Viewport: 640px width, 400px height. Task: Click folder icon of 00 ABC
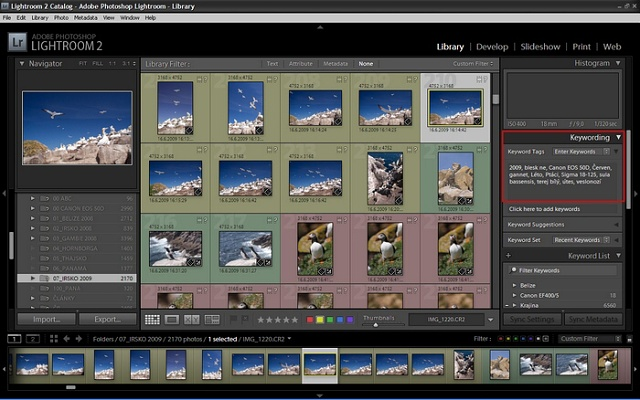pyautogui.click(x=44, y=199)
